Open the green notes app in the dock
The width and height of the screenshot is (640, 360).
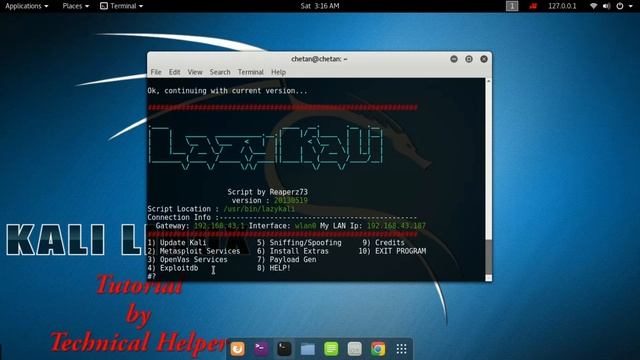point(331,349)
